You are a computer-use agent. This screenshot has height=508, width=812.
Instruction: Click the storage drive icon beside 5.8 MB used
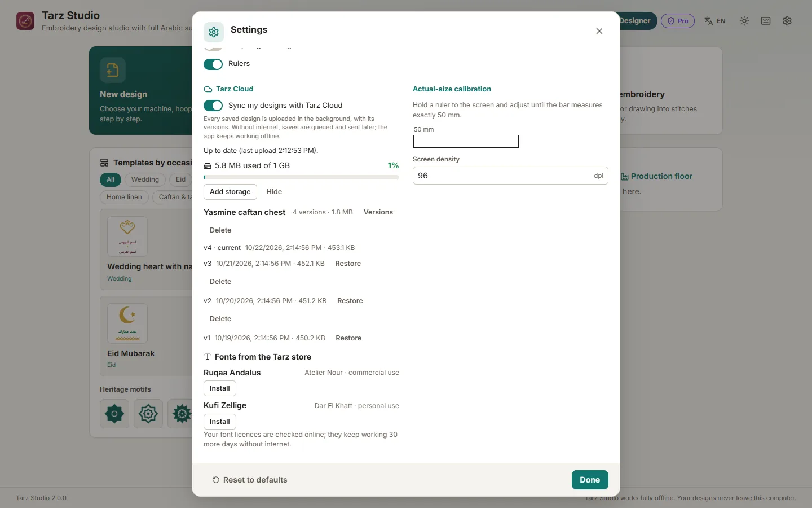pyautogui.click(x=208, y=166)
